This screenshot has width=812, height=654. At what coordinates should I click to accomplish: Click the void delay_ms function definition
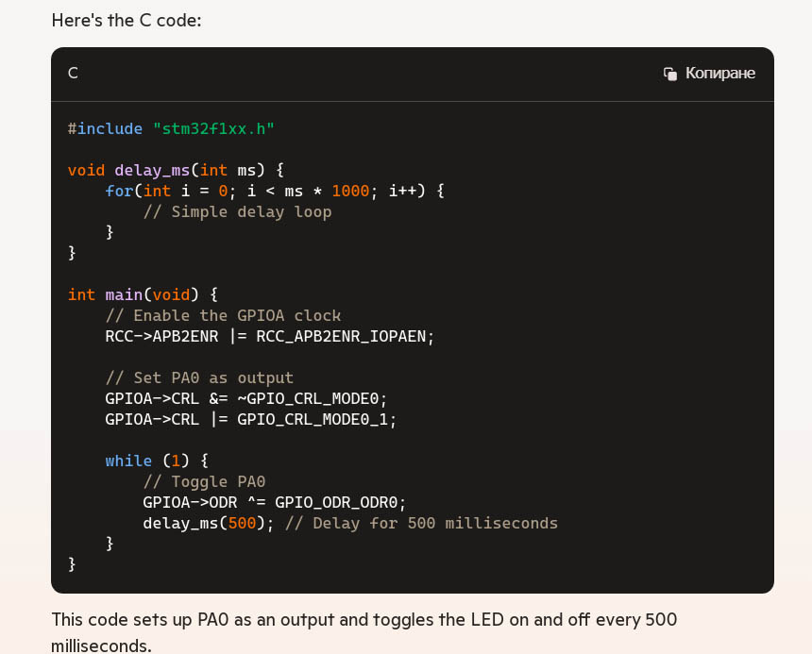point(176,170)
